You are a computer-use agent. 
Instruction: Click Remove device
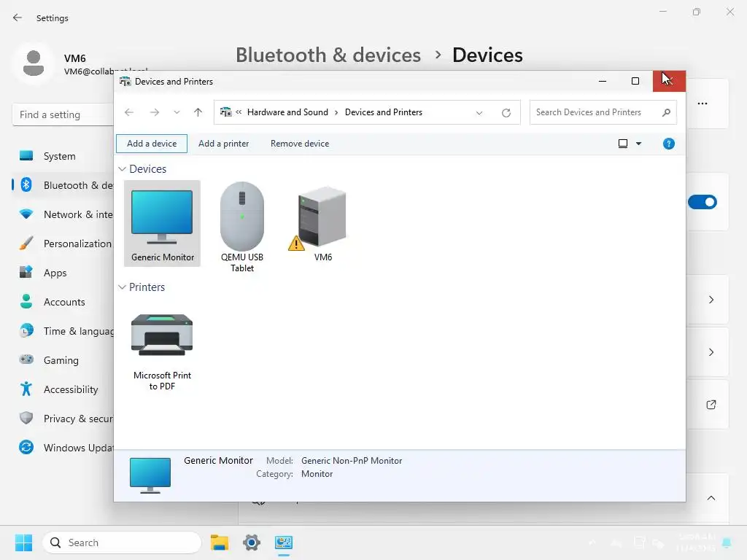pos(300,144)
